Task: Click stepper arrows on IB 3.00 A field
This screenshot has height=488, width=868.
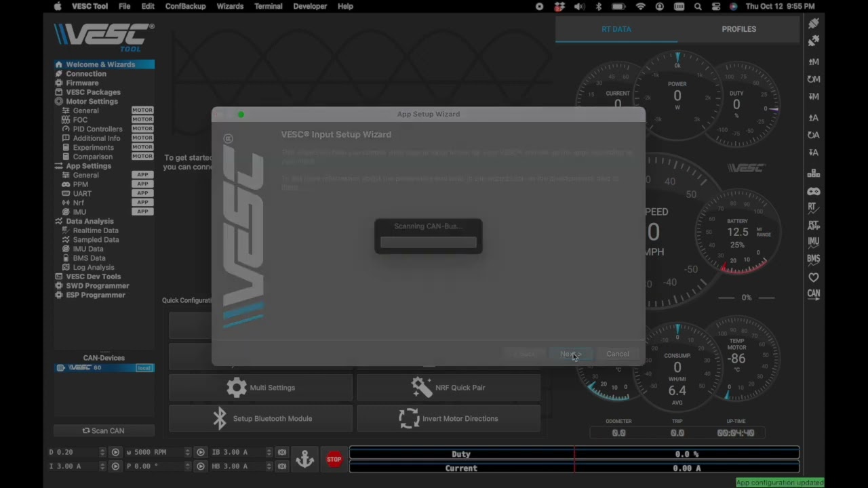Action: [269, 452]
